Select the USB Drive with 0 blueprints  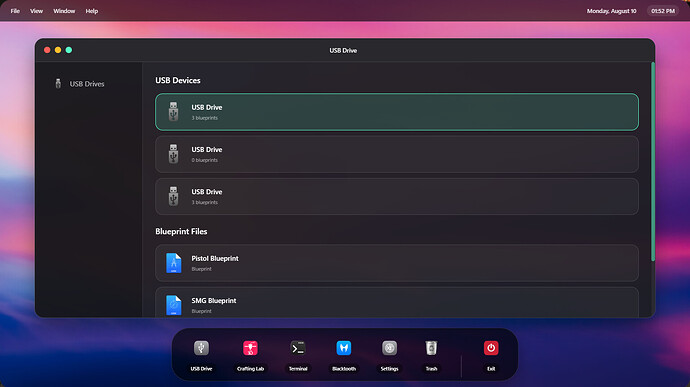tap(396, 154)
